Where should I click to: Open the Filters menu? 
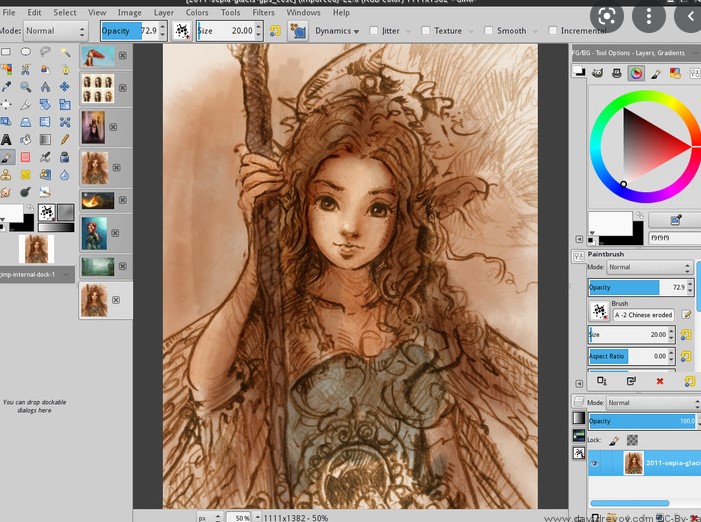[x=263, y=13]
